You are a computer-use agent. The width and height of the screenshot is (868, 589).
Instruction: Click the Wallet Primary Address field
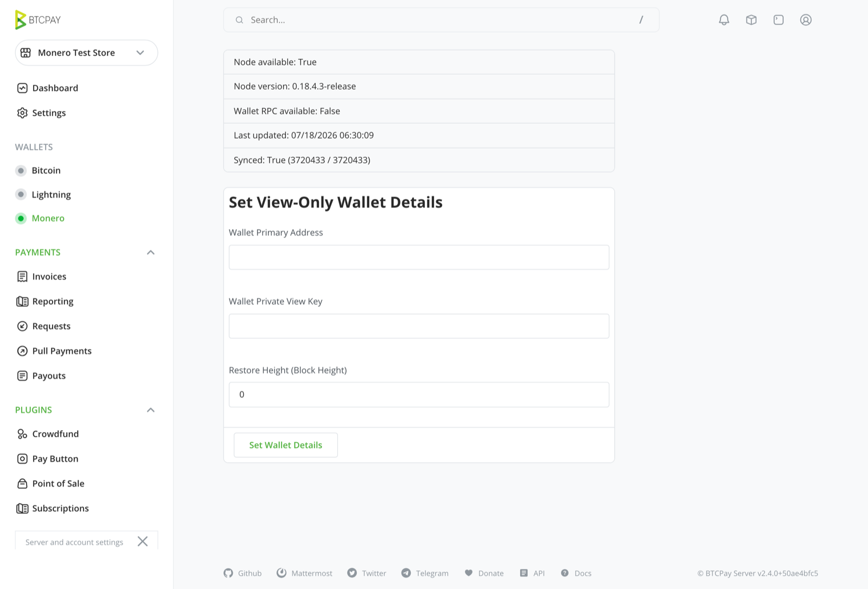click(419, 257)
